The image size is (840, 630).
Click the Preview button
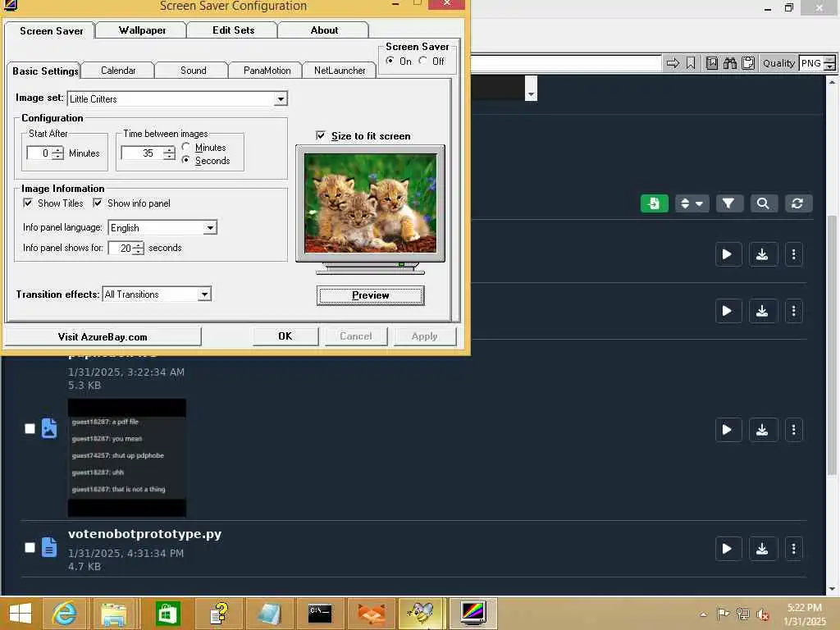point(370,295)
